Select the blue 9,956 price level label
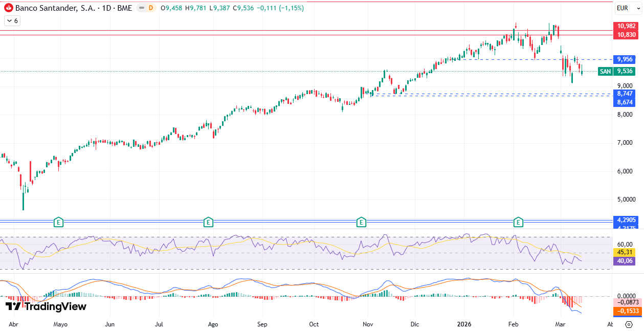The height and width of the screenshot is (331, 644). (625, 59)
